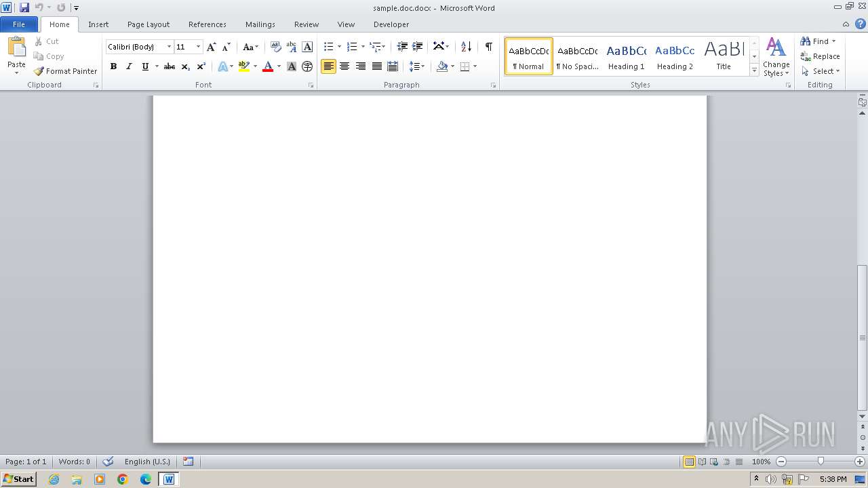Expand the Paste options arrow
The width and height of the screenshot is (868, 488).
(x=16, y=73)
